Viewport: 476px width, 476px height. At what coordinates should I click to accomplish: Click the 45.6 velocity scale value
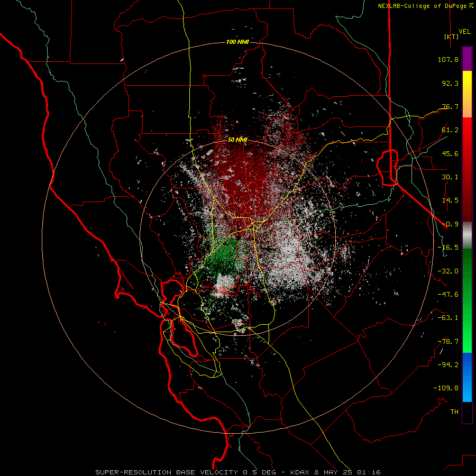450,153
